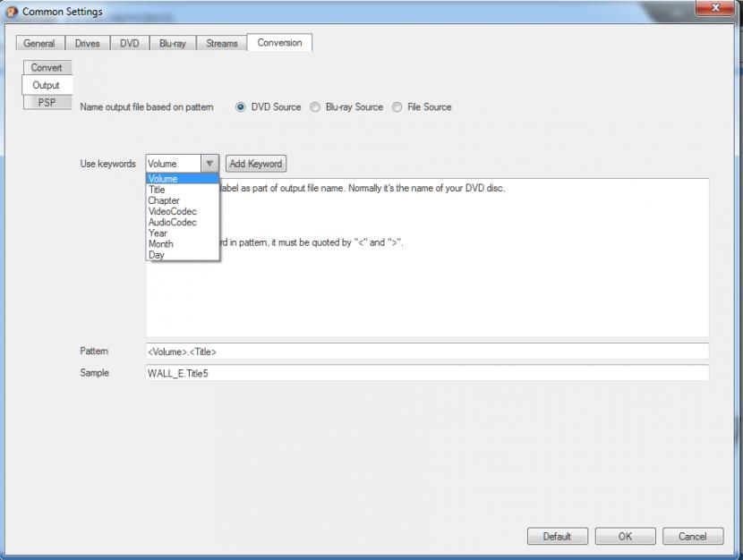Click the Default button
This screenshot has width=743, height=560.
pyautogui.click(x=557, y=537)
